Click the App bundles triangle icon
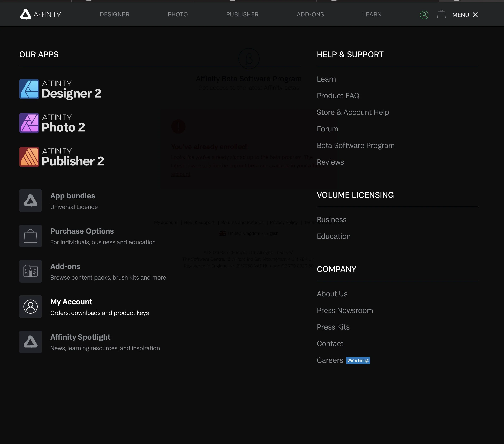 click(31, 200)
